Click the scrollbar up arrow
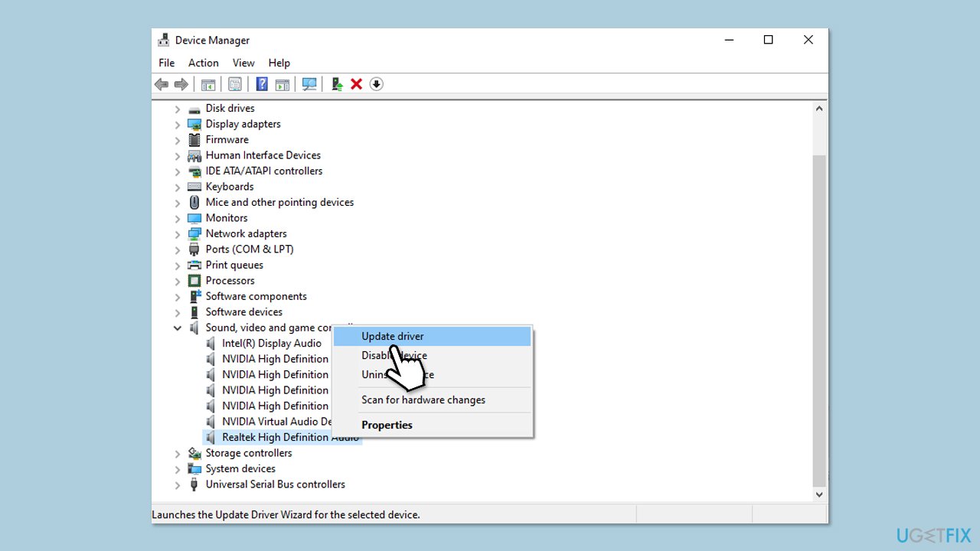 (x=819, y=109)
